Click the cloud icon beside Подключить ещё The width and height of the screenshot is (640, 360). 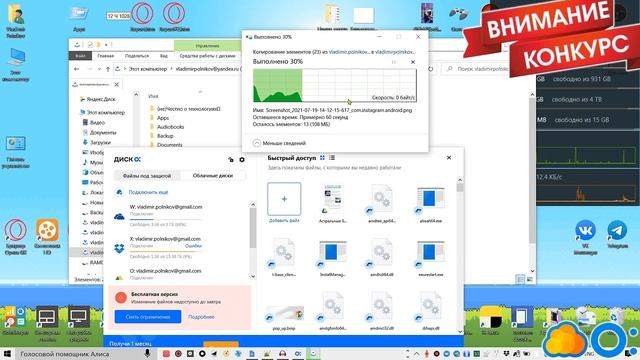pos(119,192)
